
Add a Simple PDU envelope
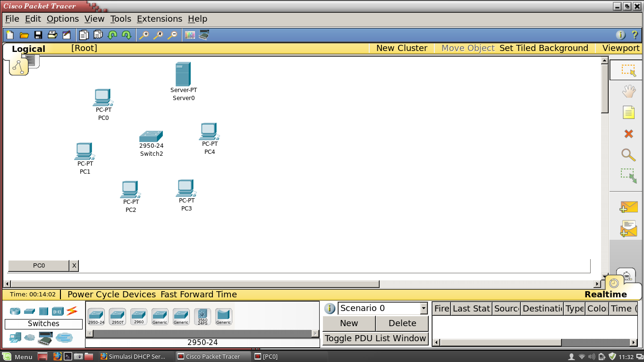[629, 207]
